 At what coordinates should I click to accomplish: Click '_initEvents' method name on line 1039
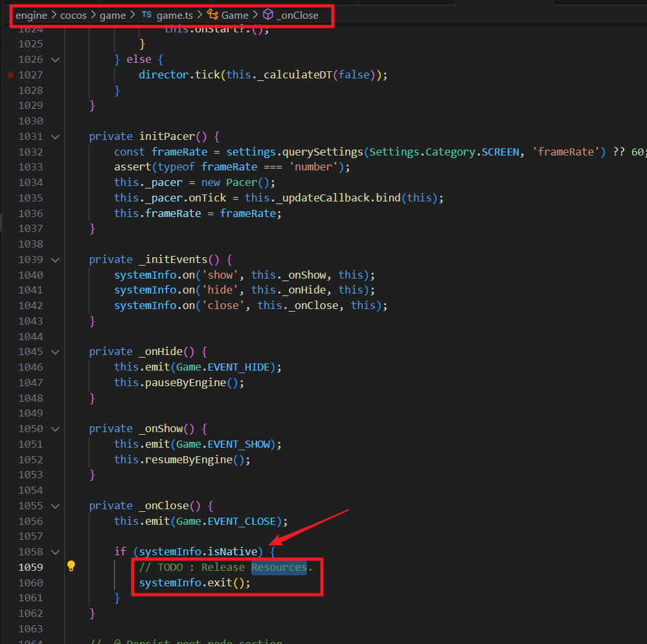pyautogui.click(x=174, y=260)
